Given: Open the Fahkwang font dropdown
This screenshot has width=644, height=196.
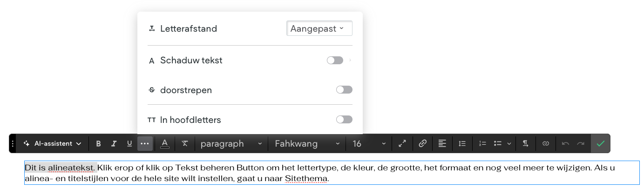Looking at the screenshot, I should 307,144.
